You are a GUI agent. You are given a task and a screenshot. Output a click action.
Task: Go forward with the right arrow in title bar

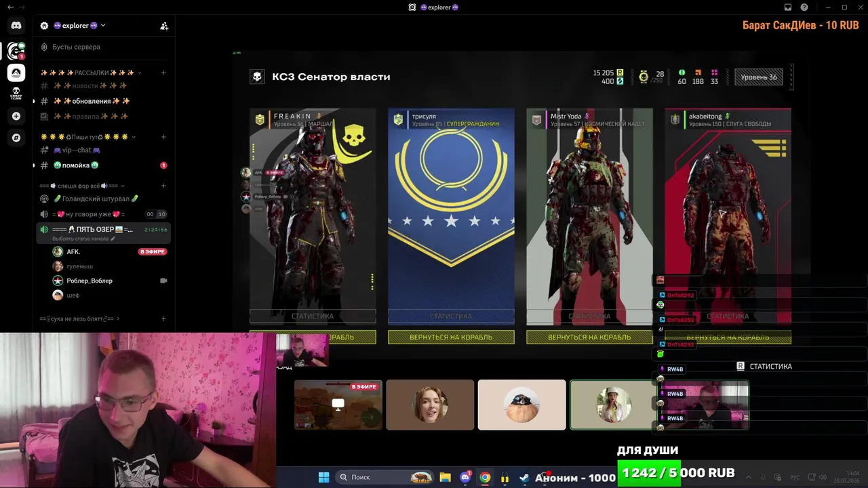22,7
